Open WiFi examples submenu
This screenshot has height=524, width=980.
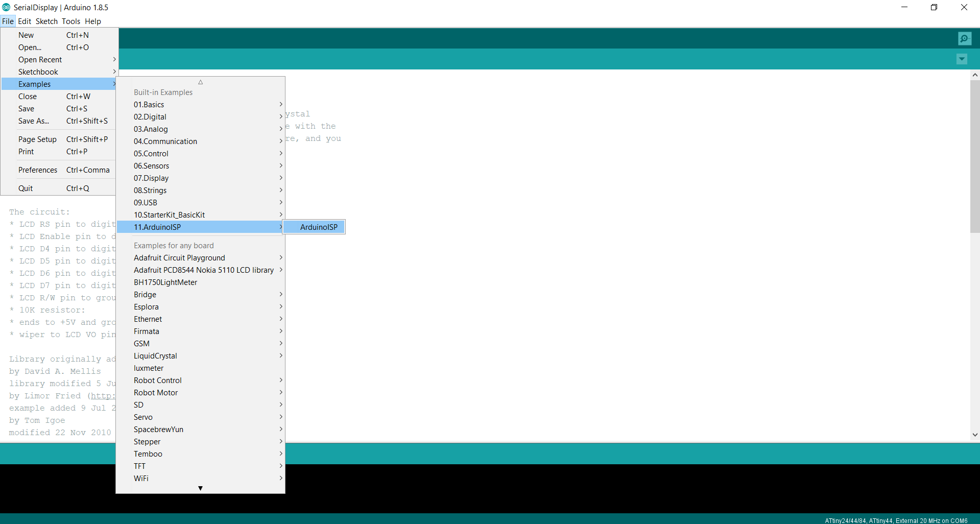point(201,479)
